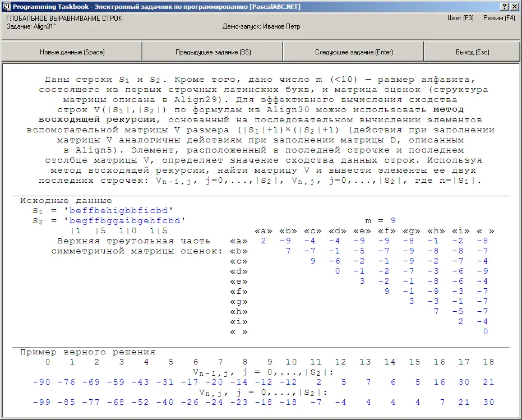Click heading ГЛОБАЛЬНОЕ ВЫРАВНИВАНИЕ СТРОК
Screen dimensions: 522x420
(x=64, y=19)
